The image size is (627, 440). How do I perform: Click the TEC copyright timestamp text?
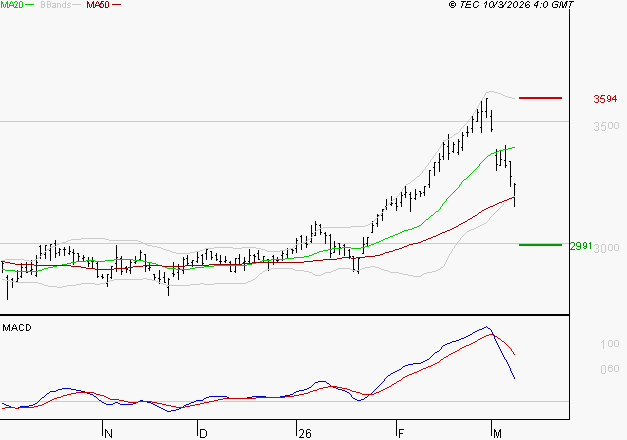[x=511, y=5]
